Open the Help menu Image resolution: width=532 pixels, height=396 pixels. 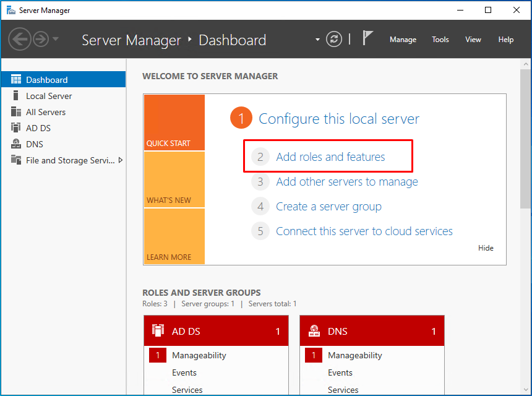505,40
